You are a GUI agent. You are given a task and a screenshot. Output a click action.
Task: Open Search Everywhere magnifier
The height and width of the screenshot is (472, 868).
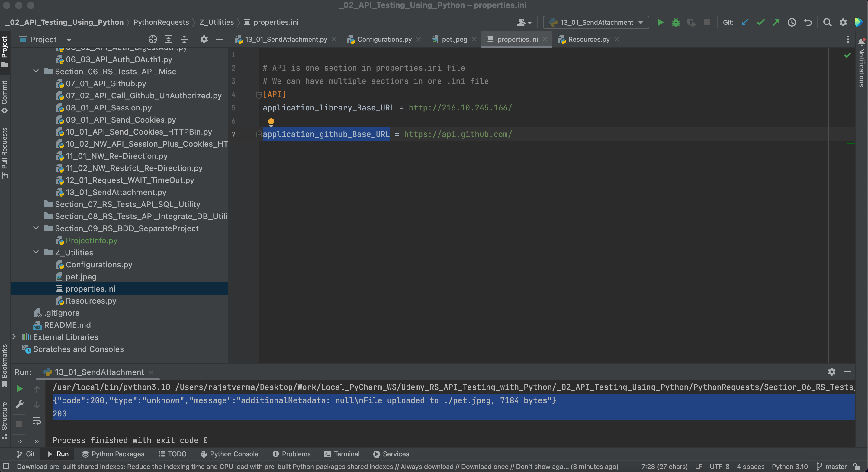(x=827, y=22)
